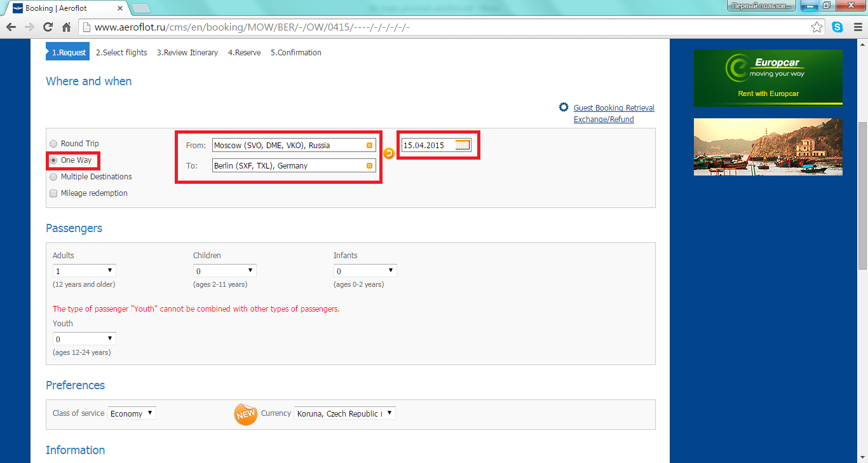Click the Preferences section heading
This screenshot has width=868, height=463.
pos(75,385)
